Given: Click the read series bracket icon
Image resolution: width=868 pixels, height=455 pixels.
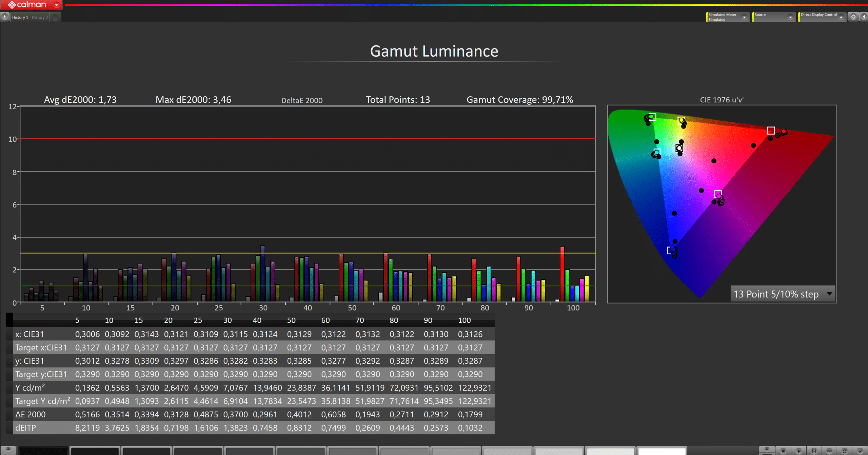Looking at the screenshot, I should point(814,451).
